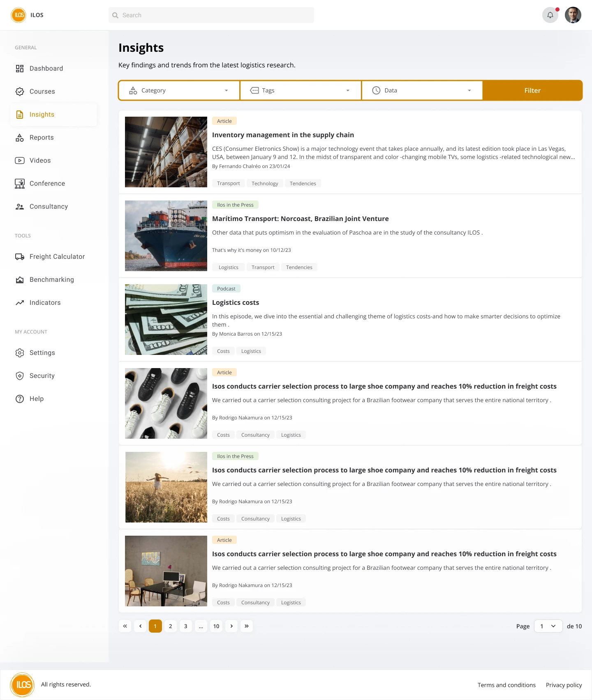Open Benchmarking tool
592x700 pixels.
click(x=53, y=280)
